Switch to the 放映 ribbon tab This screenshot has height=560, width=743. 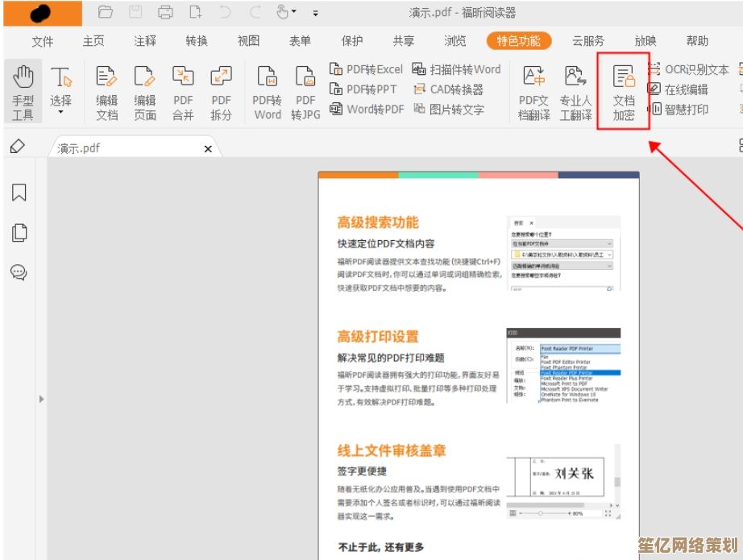(645, 41)
